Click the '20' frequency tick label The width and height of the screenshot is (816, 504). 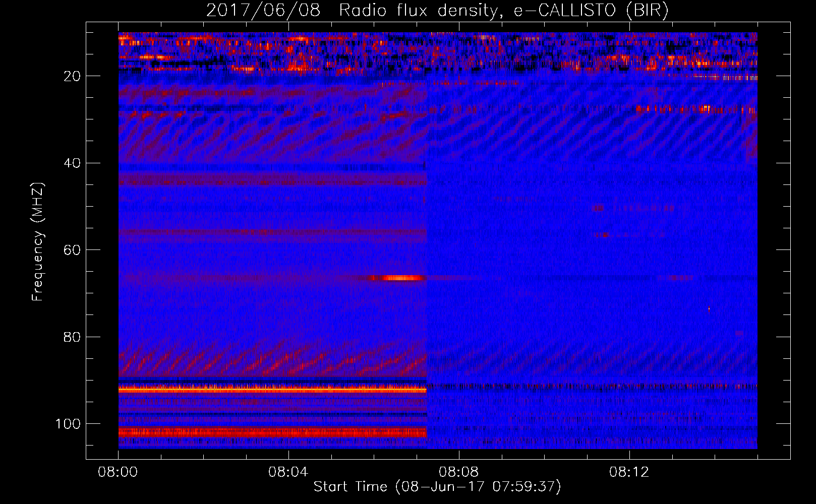coord(73,76)
